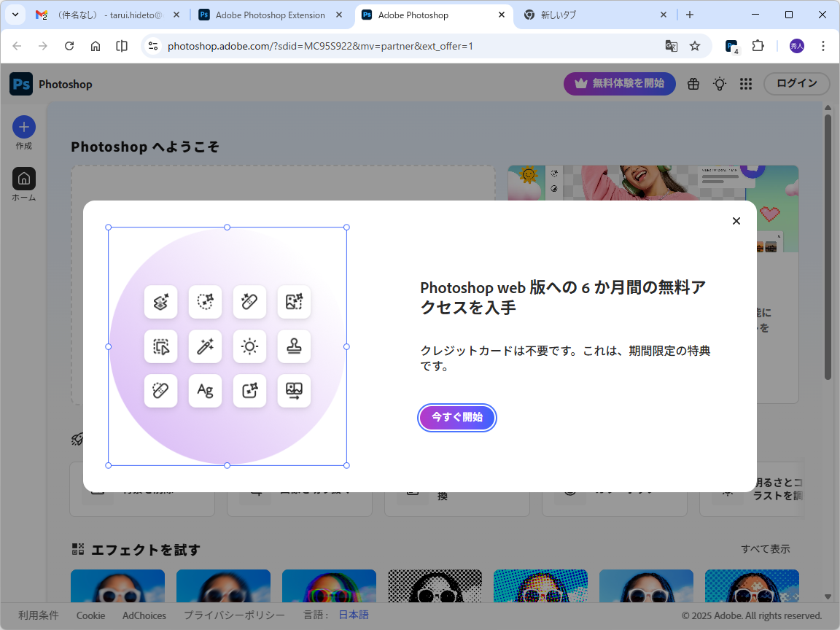The image size is (840, 630).
Task: Select the Magic Wand tool icon
Action: point(205,346)
